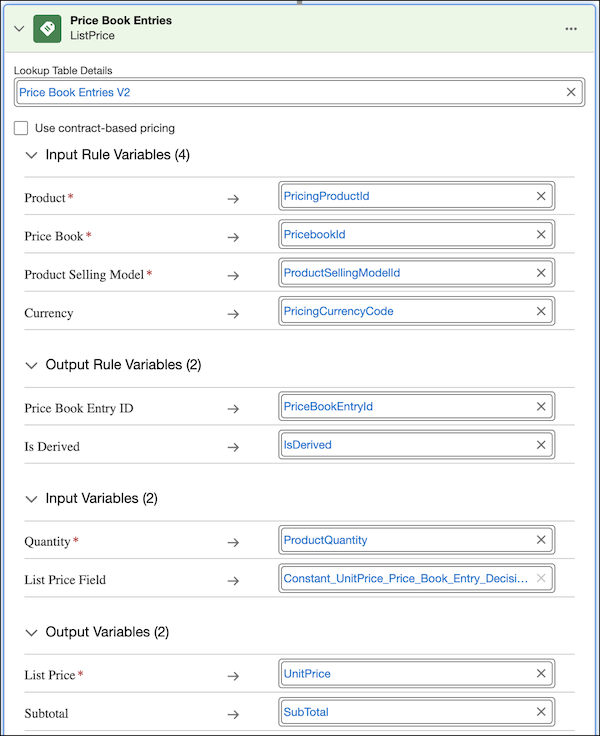
Task: Click the Is Derived row label
Action: [x=52, y=446]
